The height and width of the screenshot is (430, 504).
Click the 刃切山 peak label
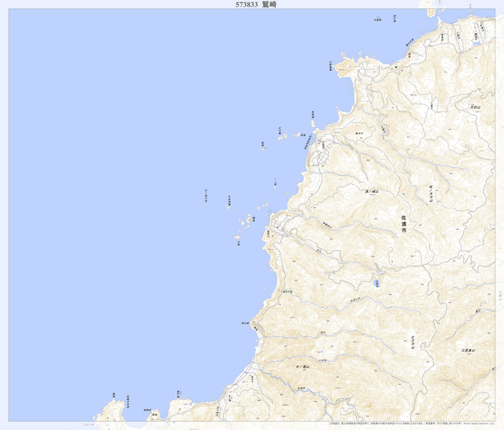coord(475,107)
